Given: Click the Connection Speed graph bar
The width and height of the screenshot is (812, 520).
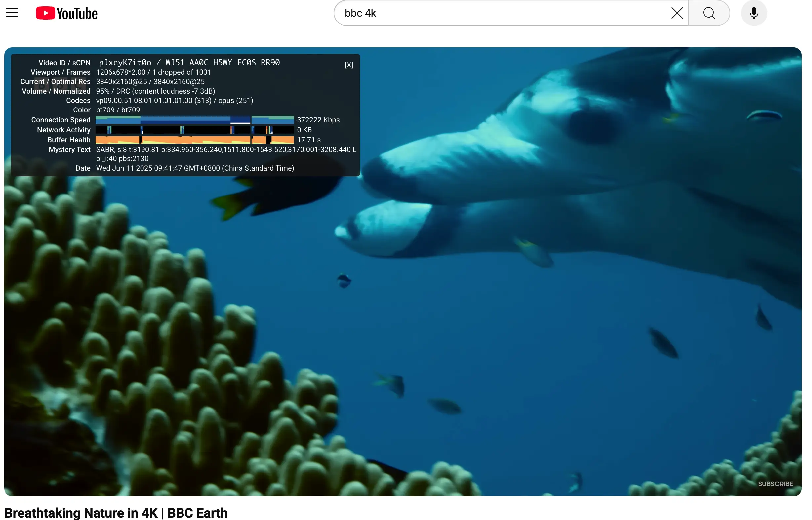Looking at the screenshot, I should point(194,120).
